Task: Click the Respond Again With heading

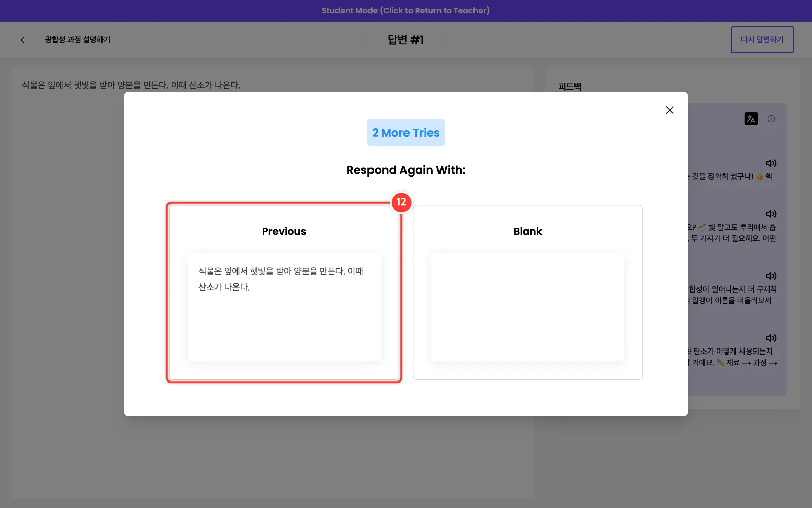Action: click(406, 170)
